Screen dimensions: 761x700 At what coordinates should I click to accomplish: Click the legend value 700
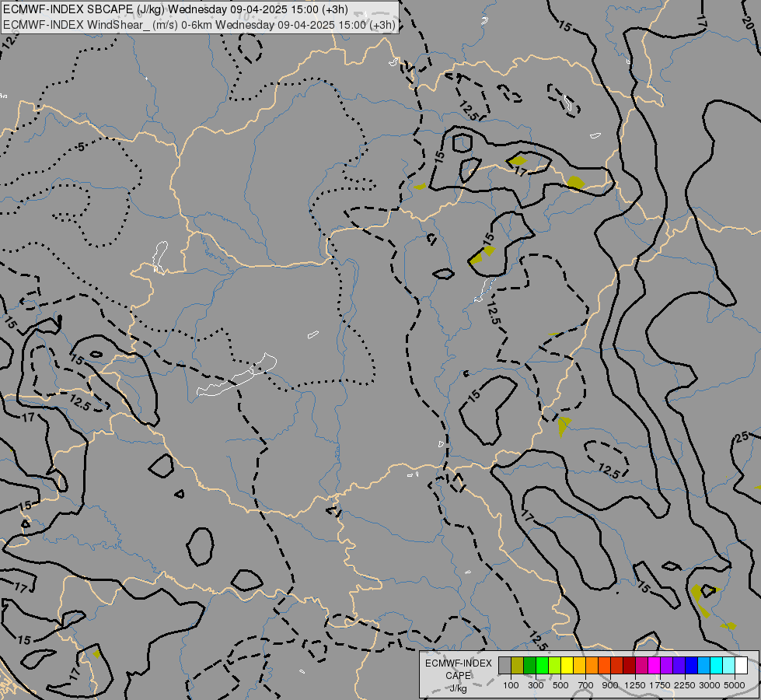(x=586, y=685)
